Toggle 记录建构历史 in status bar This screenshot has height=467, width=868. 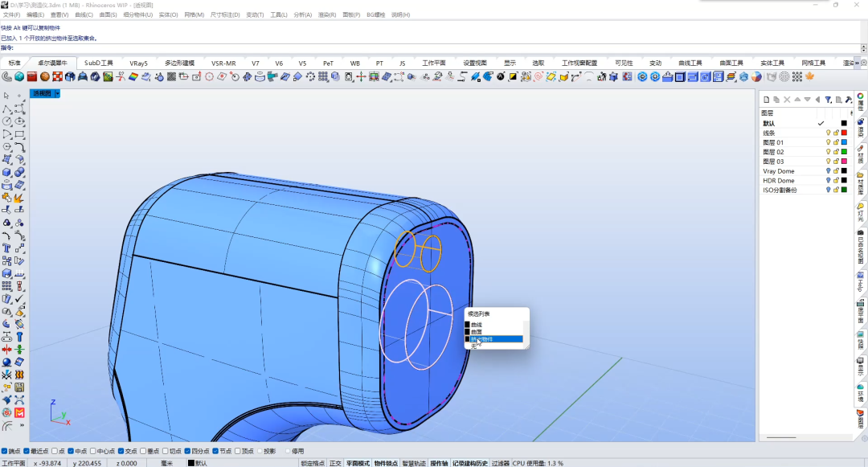(470, 463)
